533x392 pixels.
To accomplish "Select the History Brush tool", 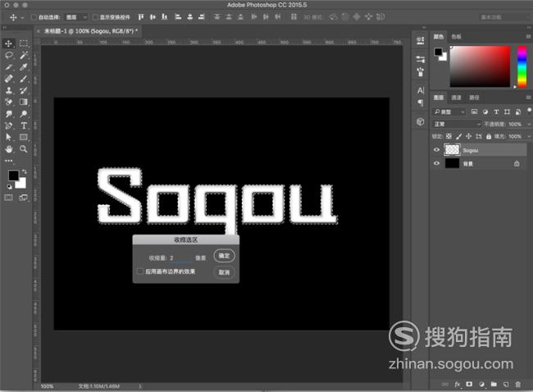I will (24, 90).
